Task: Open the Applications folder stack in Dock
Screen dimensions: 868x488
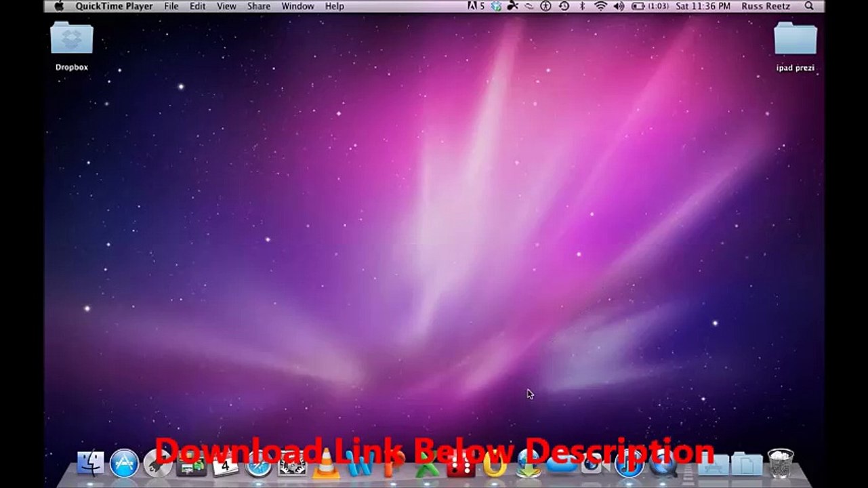Action: (714, 465)
